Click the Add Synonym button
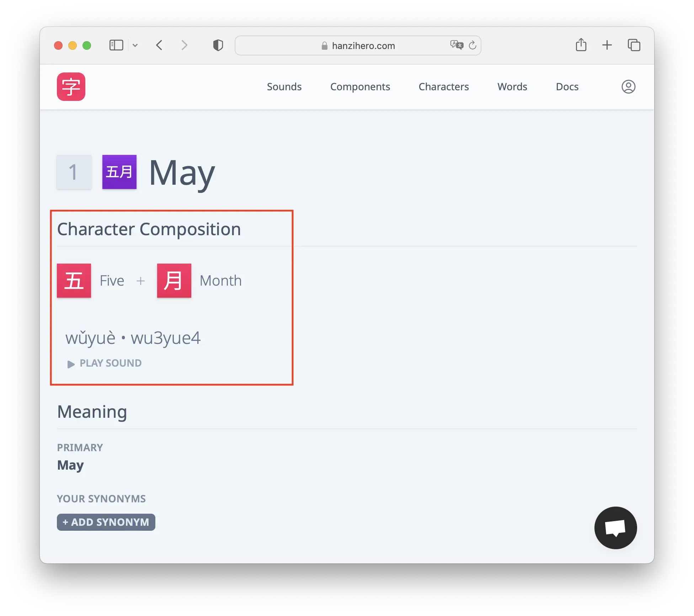The height and width of the screenshot is (616, 694). [x=106, y=522]
